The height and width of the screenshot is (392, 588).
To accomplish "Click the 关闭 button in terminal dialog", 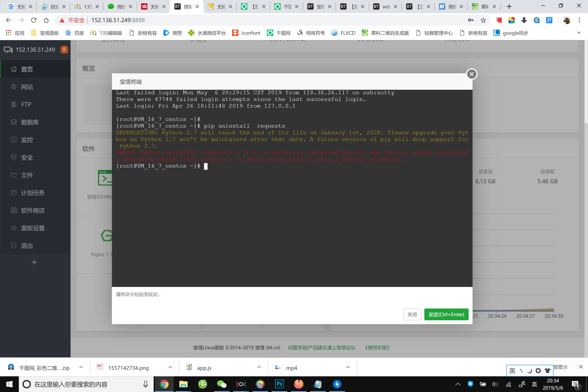I will [412, 314].
